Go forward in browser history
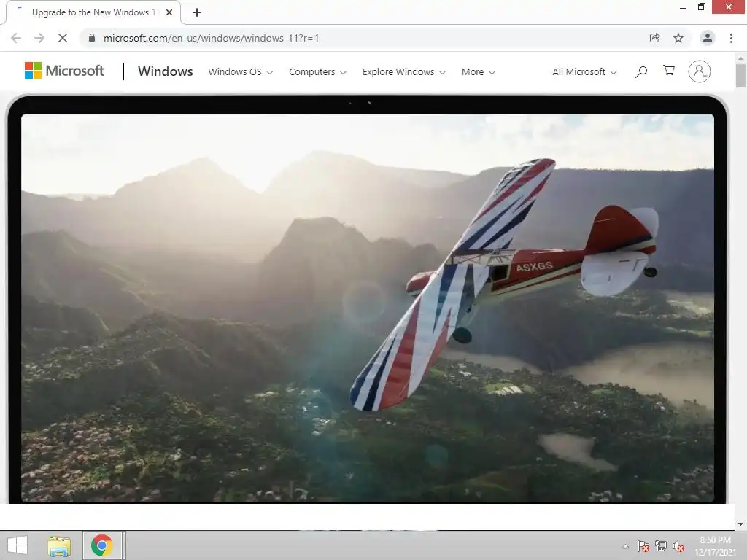 pyautogui.click(x=39, y=38)
